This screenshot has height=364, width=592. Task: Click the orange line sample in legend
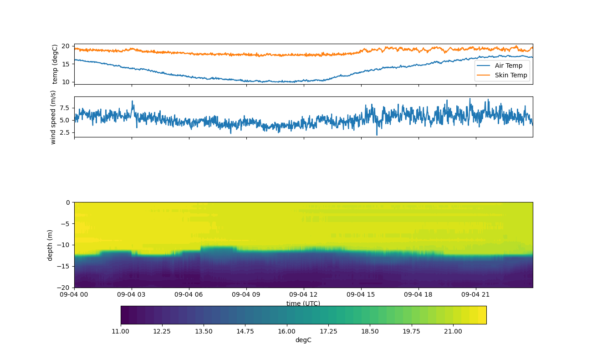(484, 75)
